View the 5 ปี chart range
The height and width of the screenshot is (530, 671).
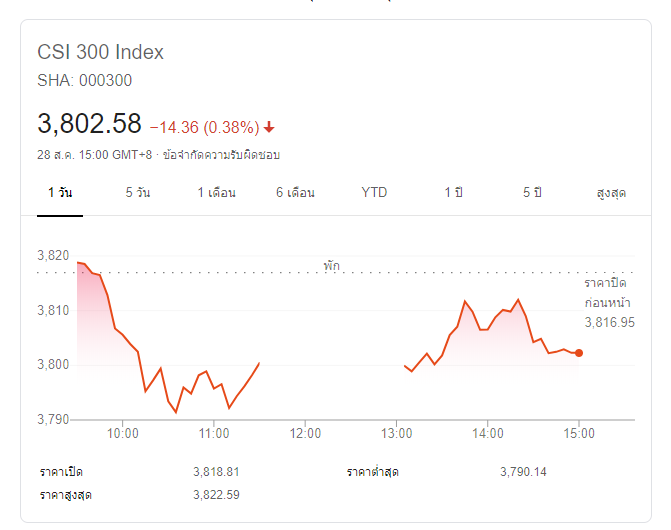[x=532, y=193]
